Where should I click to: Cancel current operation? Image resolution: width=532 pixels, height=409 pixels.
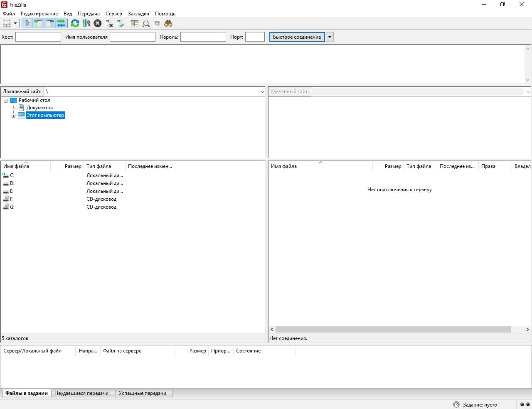point(98,23)
